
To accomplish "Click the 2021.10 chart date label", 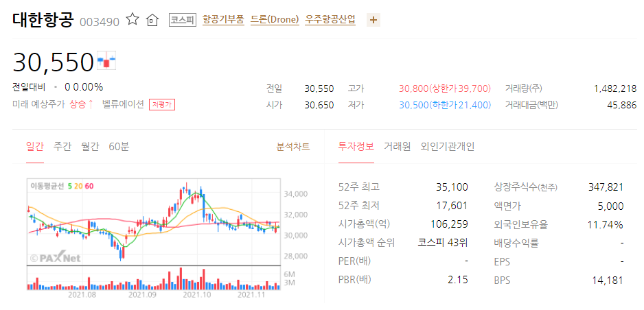I will click(197, 294).
